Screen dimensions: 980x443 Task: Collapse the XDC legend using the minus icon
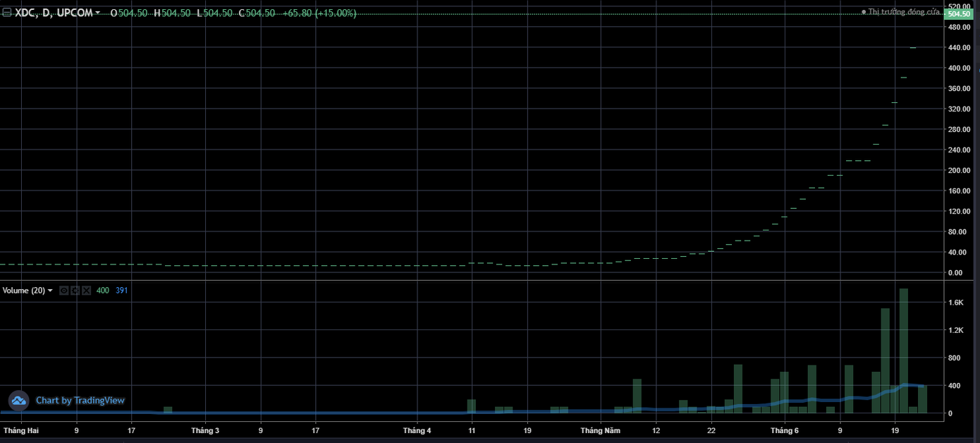coord(6,13)
